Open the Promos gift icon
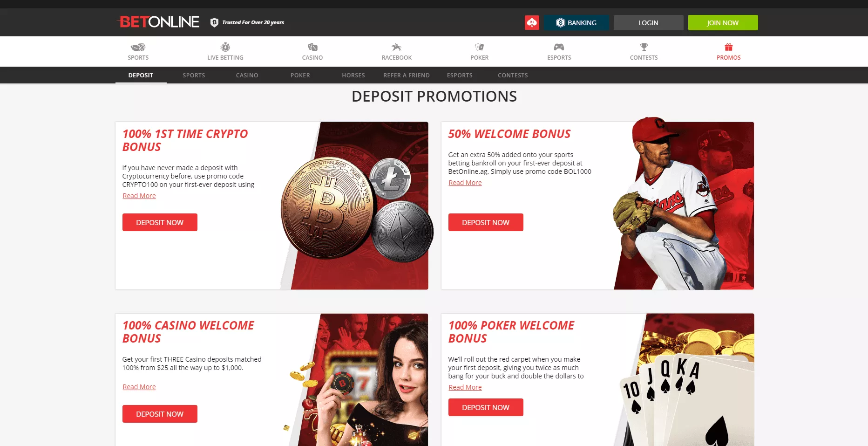This screenshot has height=446, width=868. [729, 47]
